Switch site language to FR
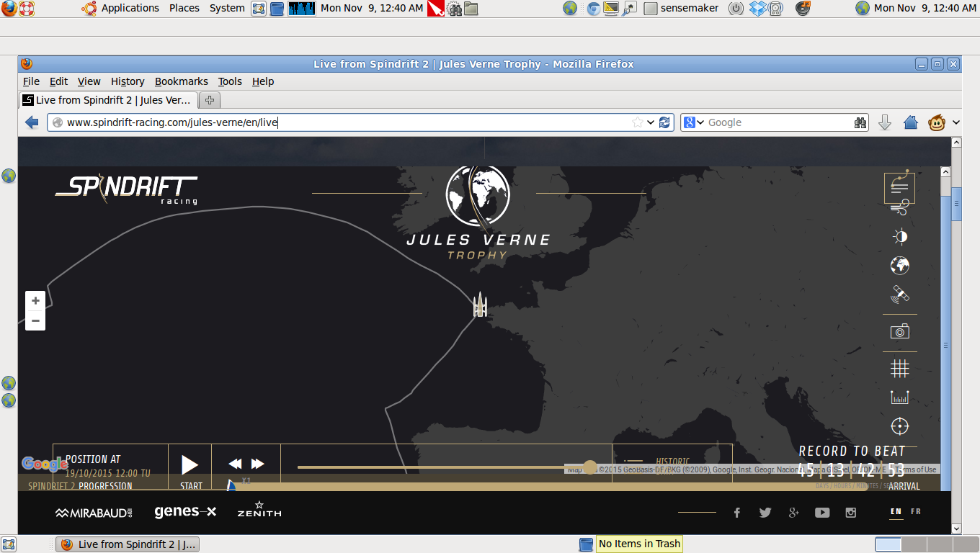The image size is (980, 553). (x=916, y=512)
